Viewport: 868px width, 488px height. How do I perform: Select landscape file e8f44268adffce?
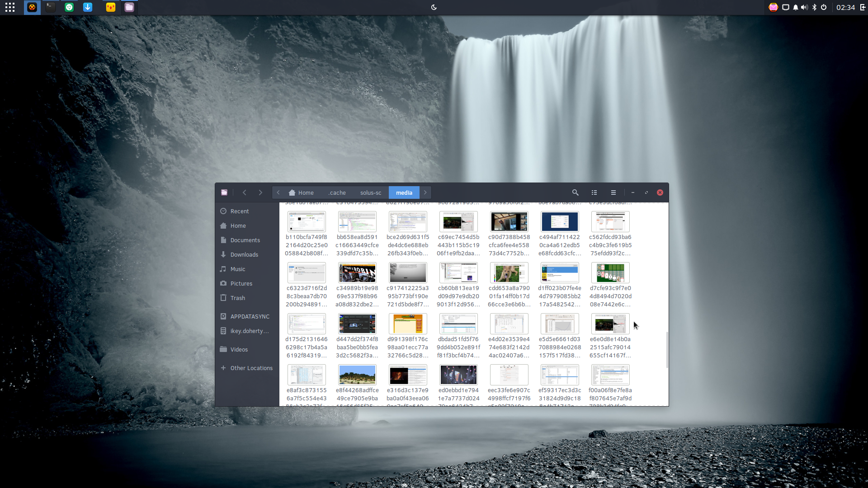coord(357,375)
